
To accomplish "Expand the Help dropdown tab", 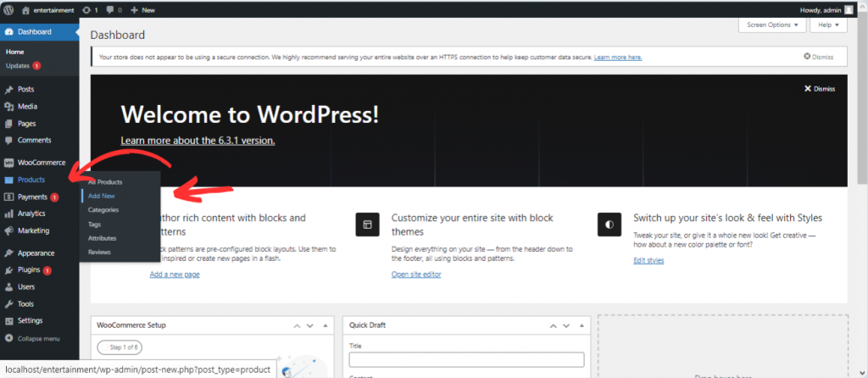I will coord(828,25).
